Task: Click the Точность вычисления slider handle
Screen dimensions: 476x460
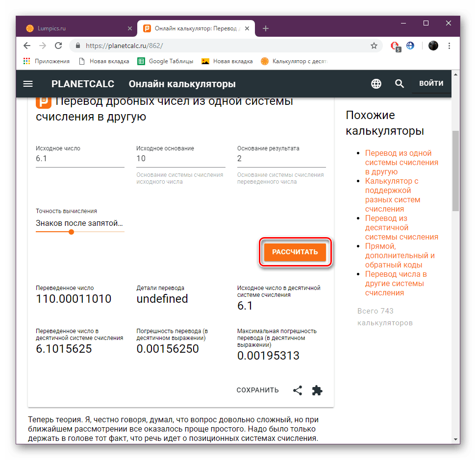Action: (x=72, y=232)
